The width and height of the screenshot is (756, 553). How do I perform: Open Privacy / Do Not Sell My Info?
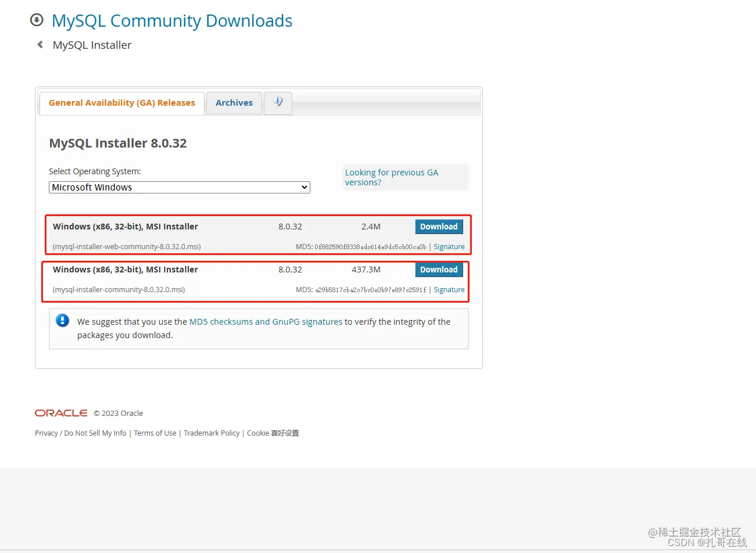pyautogui.click(x=81, y=433)
